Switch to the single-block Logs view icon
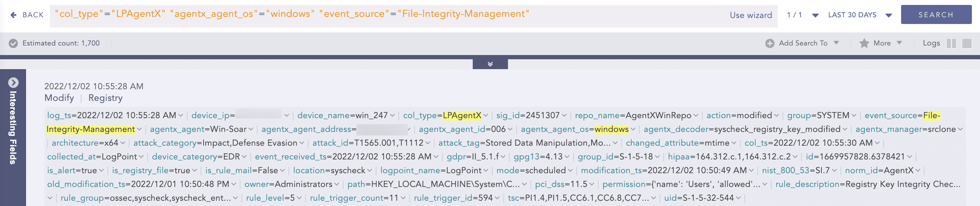The width and height of the screenshot is (980, 206). (966, 43)
